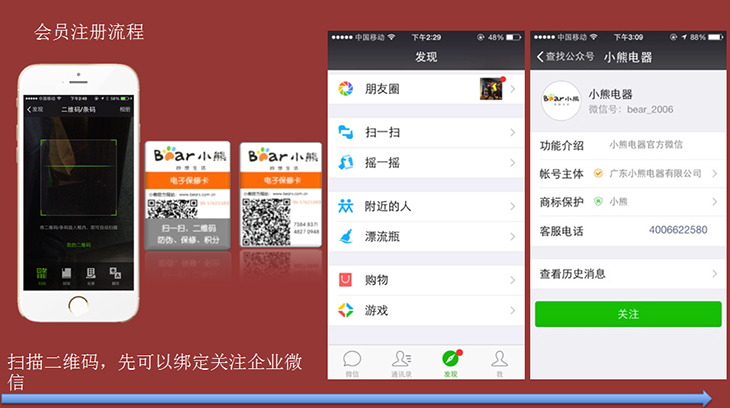The height and width of the screenshot is (408, 730).
Task: Tap 我的二维码 link in phone scanner
Action: [78, 245]
